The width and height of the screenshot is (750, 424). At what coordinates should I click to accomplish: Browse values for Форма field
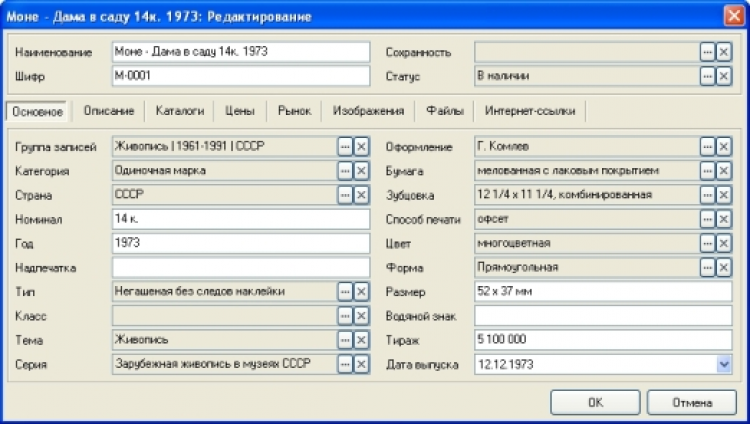coord(707,267)
